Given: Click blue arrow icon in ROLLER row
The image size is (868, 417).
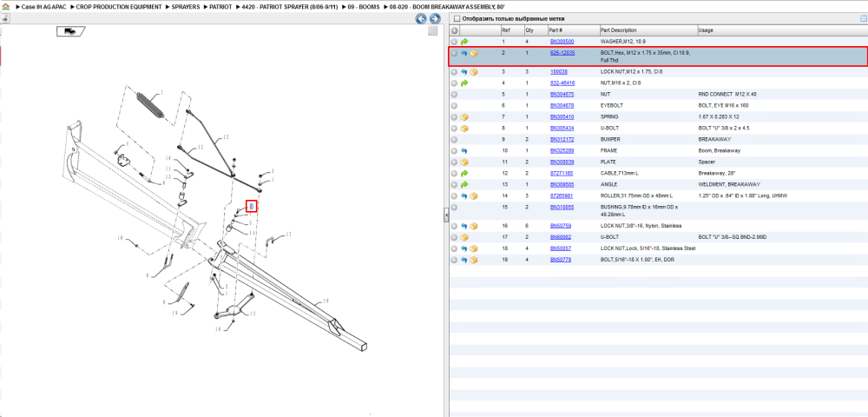Looking at the screenshot, I should click(464, 196).
